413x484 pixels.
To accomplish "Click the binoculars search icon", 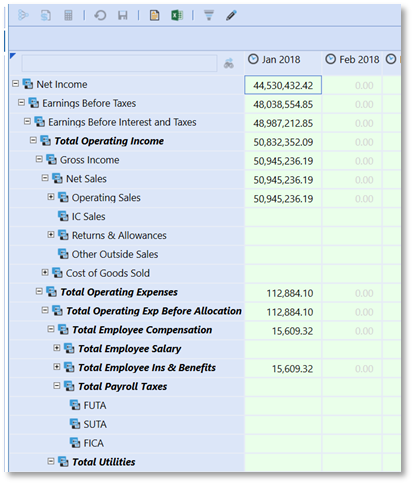I will click(x=229, y=63).
